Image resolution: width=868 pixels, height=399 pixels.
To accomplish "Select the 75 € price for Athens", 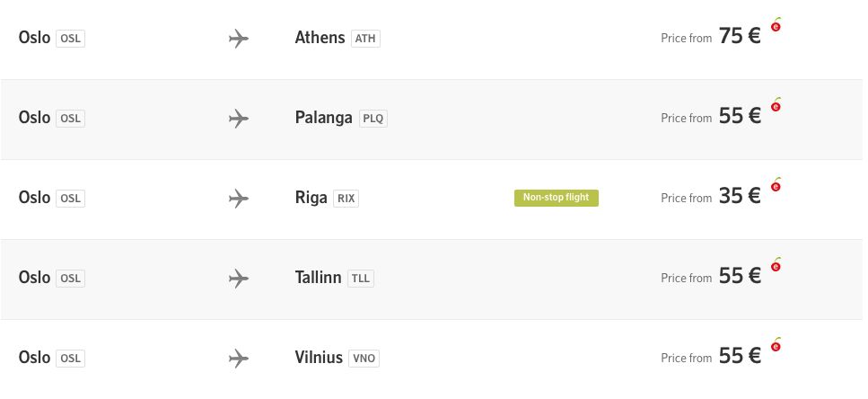I will pos(740,37).
